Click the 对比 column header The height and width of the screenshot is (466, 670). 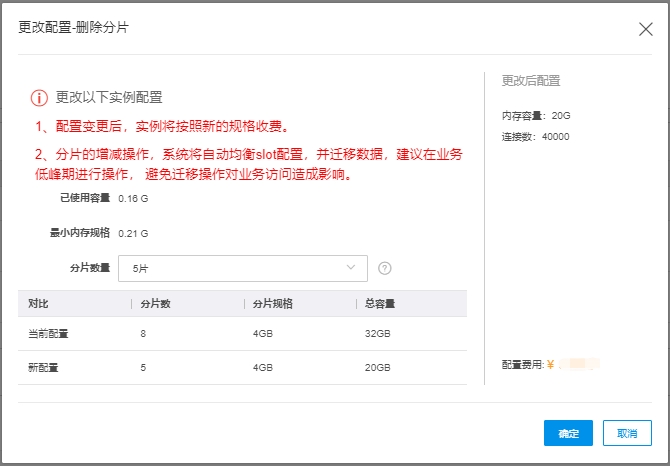tap(39, 303)
